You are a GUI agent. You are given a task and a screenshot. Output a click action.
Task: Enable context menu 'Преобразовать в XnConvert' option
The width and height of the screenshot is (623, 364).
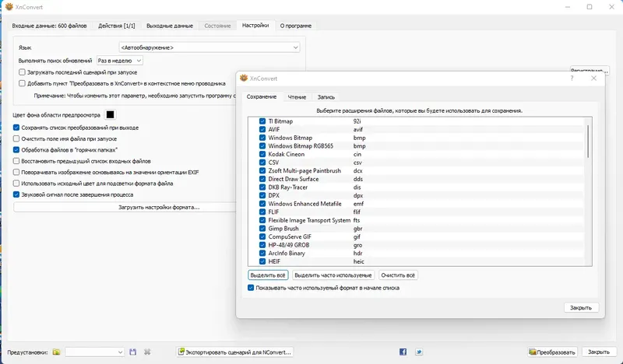tap(23, 83)
